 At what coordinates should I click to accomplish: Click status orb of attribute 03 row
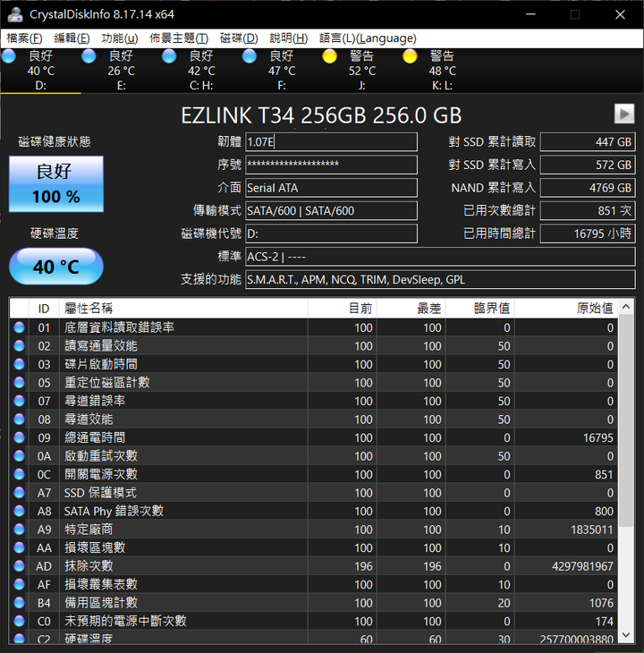click(x=19, y=364)
